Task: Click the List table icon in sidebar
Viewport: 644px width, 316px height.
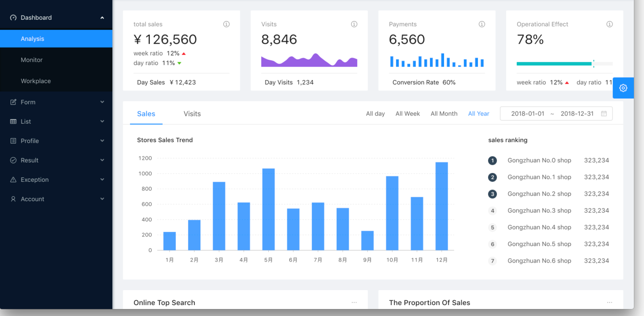Action: pos(13,122)
